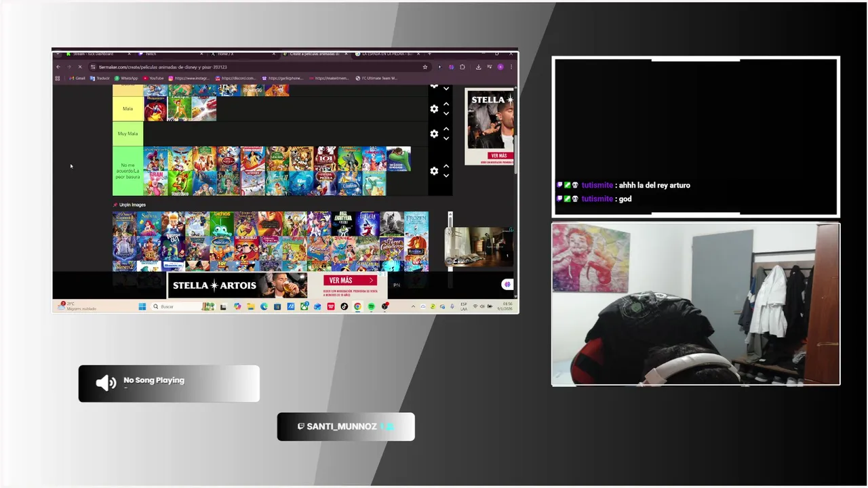
Task: Click the Snow White poster in Mala tier
Action: 155,109
